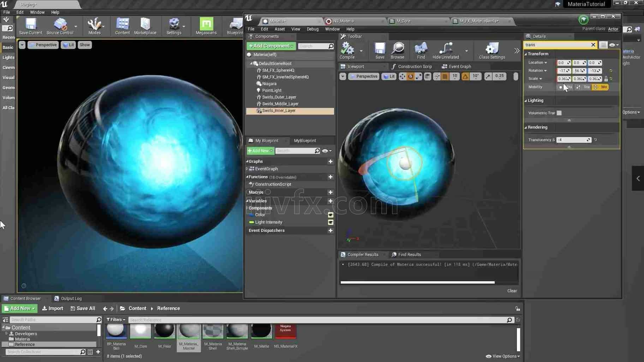This screenshot has height=362, width=644.
Task: Open the Settings toolbar icon
Action: (x=174, y=26)
